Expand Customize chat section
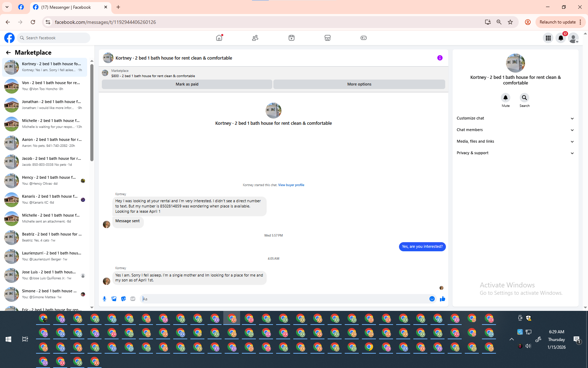This screenshot has width=588, height=368. pos(516,118)
